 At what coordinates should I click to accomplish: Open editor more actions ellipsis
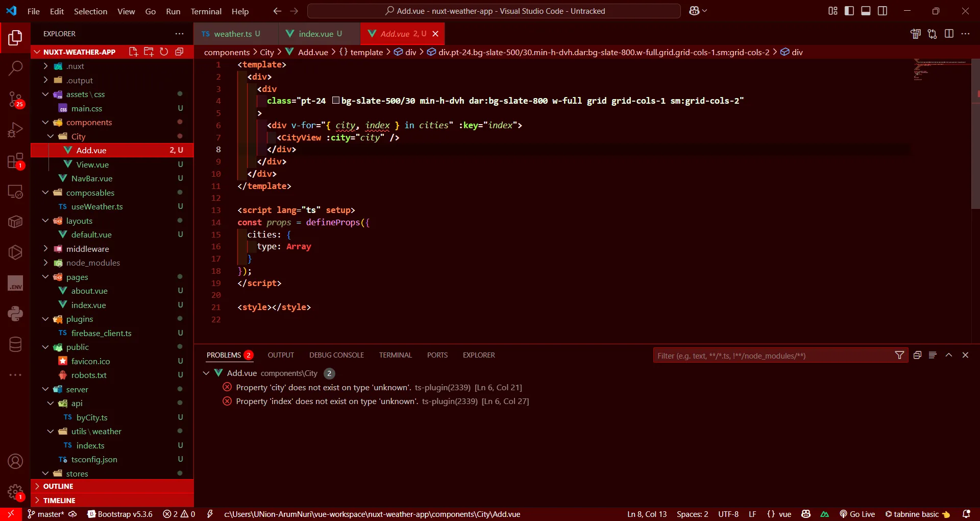[965, 34]
